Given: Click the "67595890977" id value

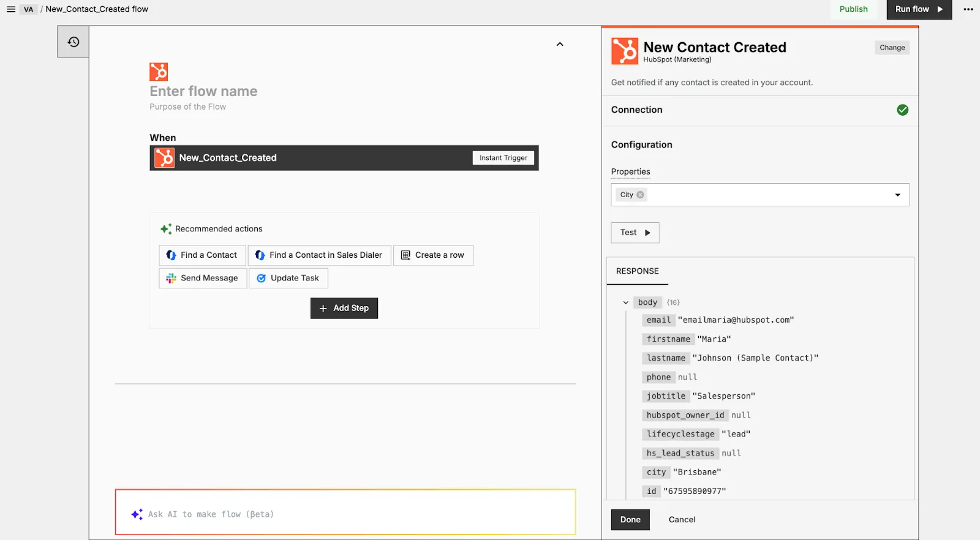Looking at the screenshot, I should coord(695,491).
